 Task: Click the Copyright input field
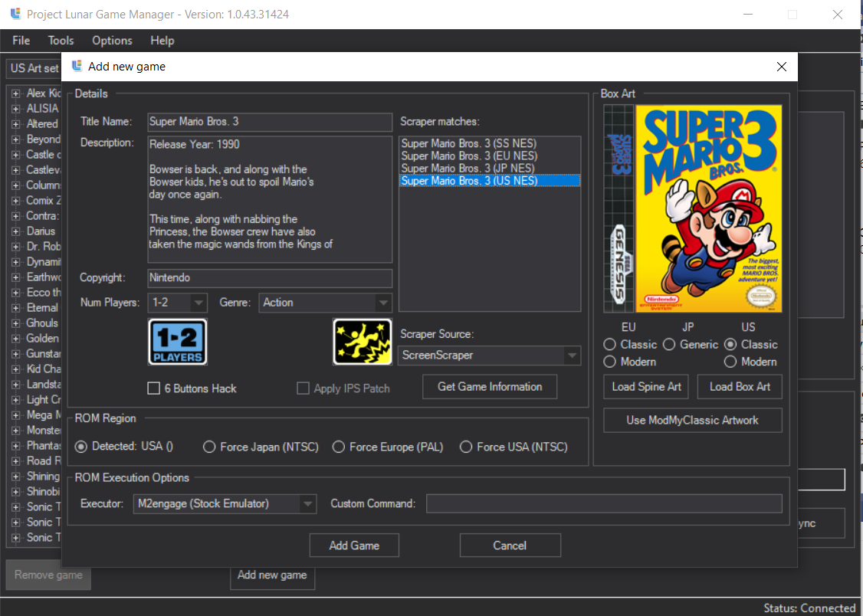270,278
